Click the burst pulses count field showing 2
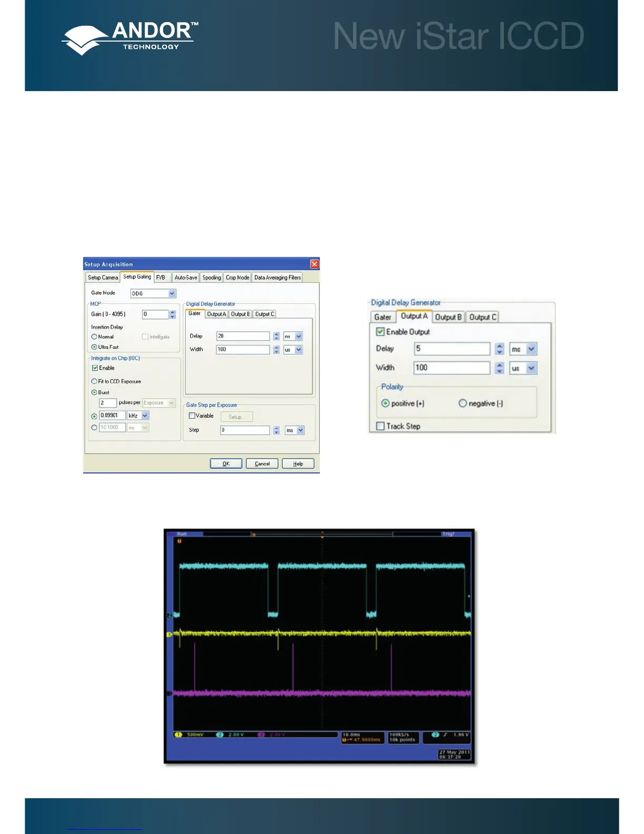The image size is (644, 834). pyautogui.click(x=108, y=403)
